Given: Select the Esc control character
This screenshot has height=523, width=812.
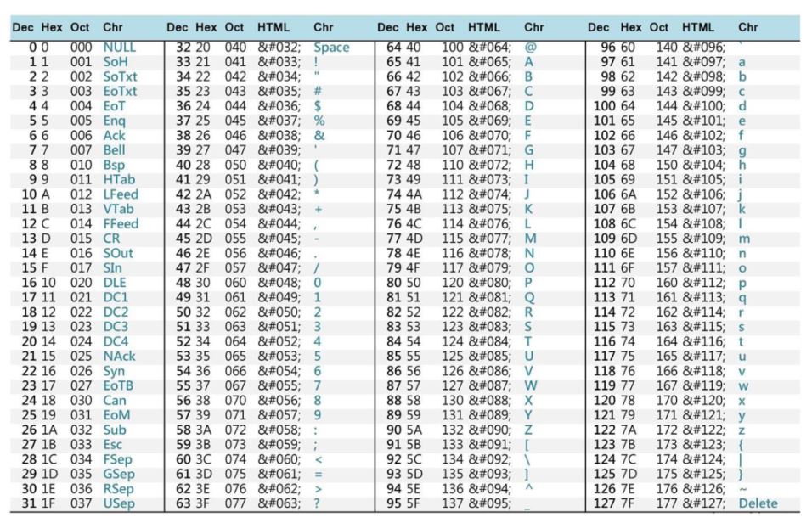Looking at the screenshot, I should (112, 445).
